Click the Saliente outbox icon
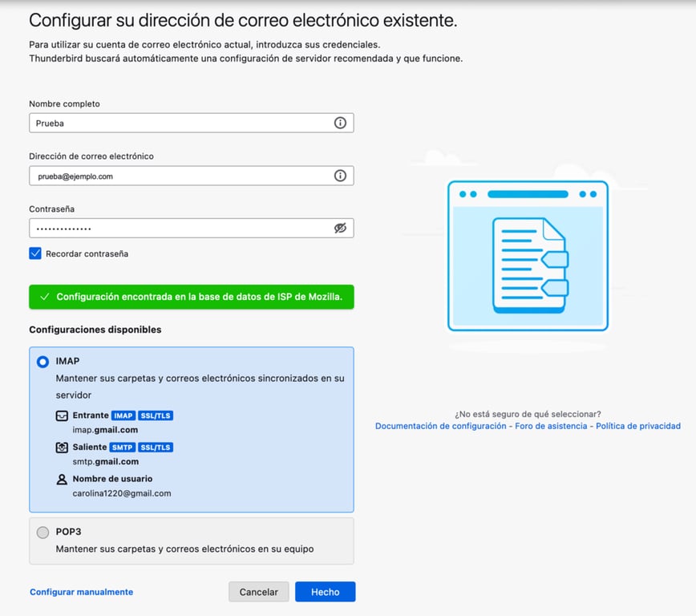 point(62,448)
